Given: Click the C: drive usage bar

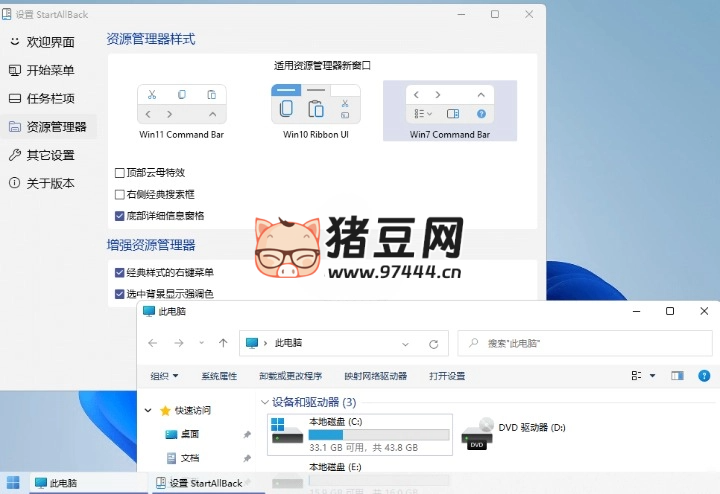Looking at the screenshot, I should pos(379,435).
